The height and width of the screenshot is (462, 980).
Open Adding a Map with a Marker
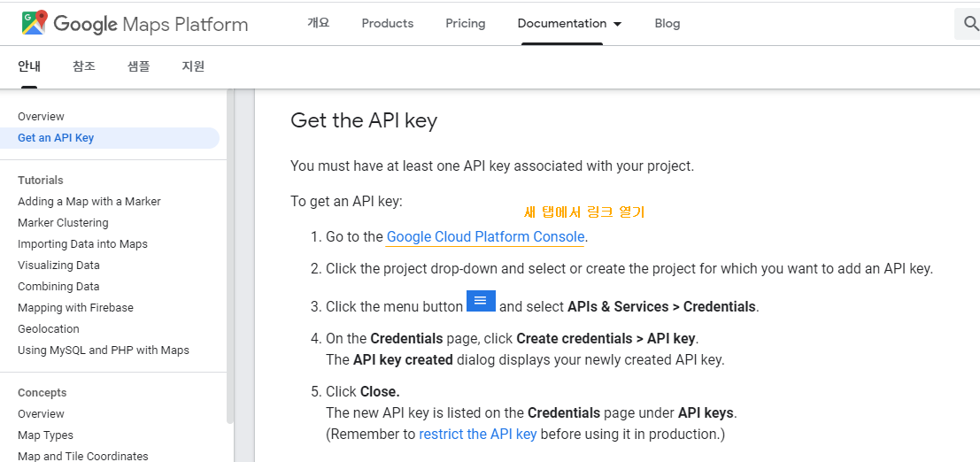coord(89,201)
